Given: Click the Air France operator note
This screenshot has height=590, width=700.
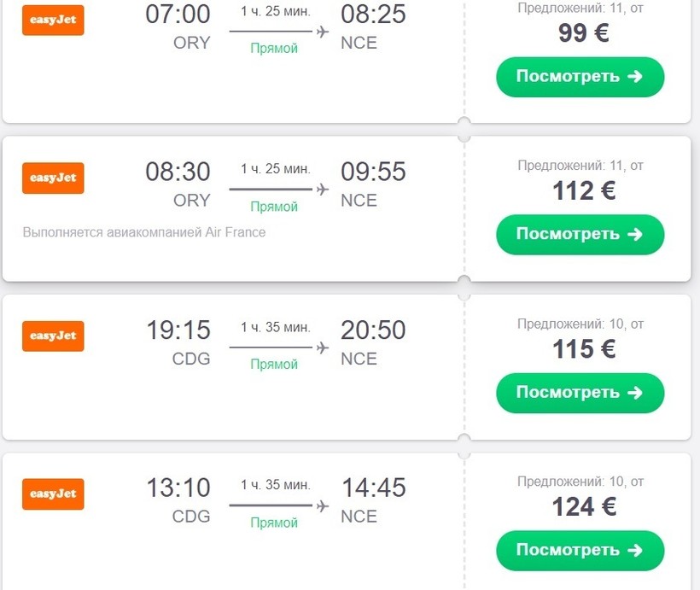Looking at the screenshot, I should point(144,232).
